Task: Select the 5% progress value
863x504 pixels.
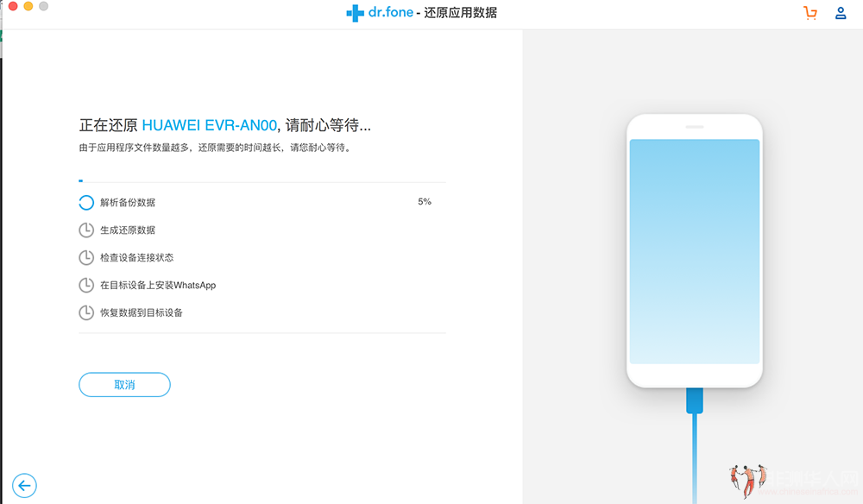Action: (x=425, y=202)
